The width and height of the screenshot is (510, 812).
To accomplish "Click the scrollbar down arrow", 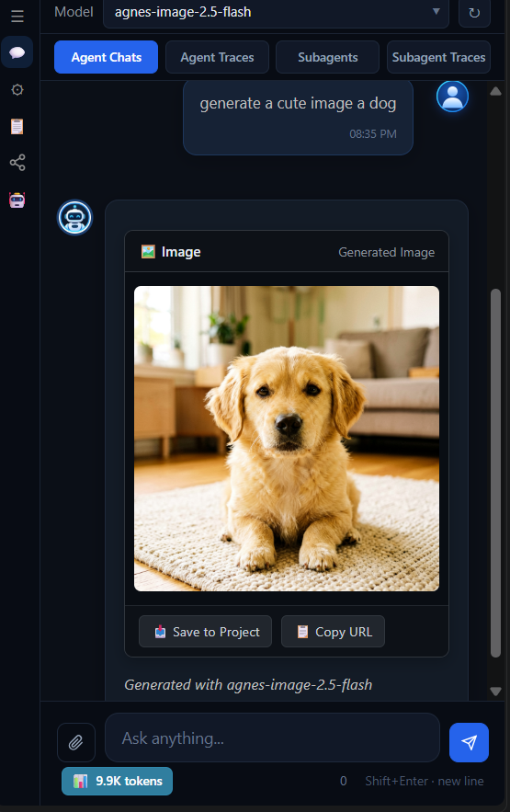I will (x=495, y=692).
